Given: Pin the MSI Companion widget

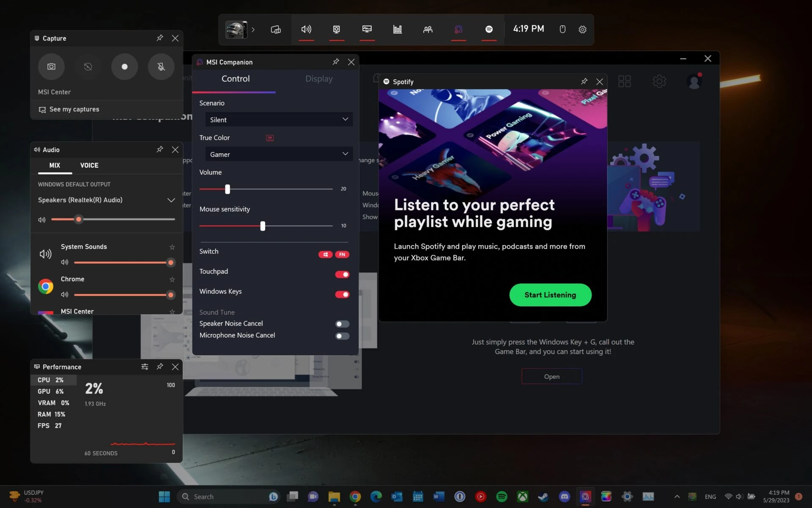Looking at the screenshot, I should point(336,62).
